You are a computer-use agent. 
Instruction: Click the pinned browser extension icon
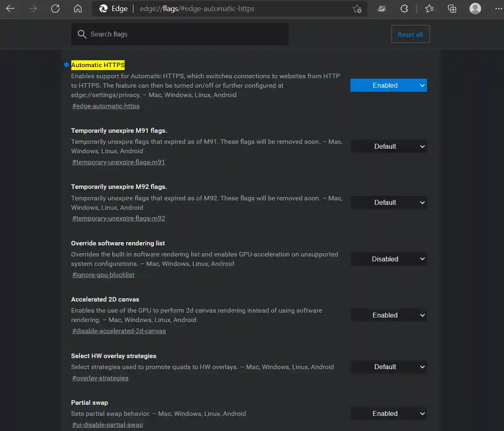pyautogui.click(x=381, y=8)
